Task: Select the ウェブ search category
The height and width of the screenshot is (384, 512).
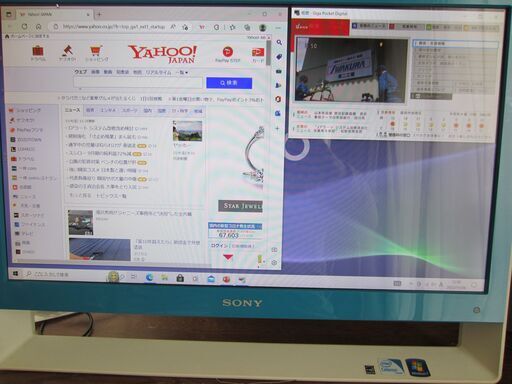Action: click(x=80, y=72)
